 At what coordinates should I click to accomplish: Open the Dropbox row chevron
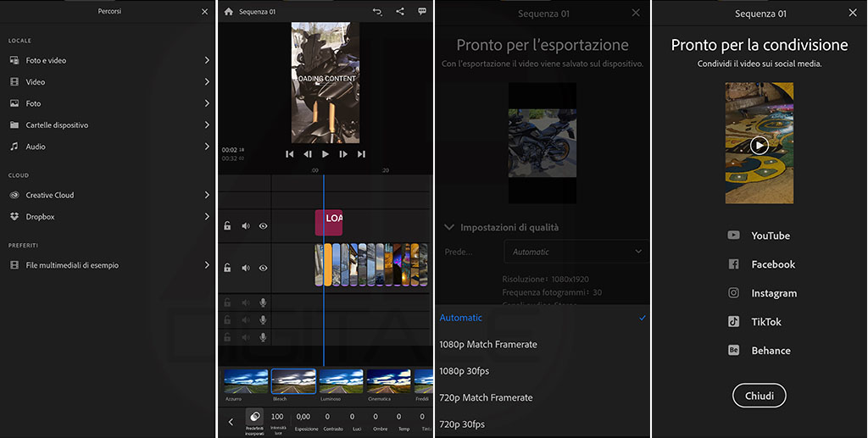tap(207, 216)
